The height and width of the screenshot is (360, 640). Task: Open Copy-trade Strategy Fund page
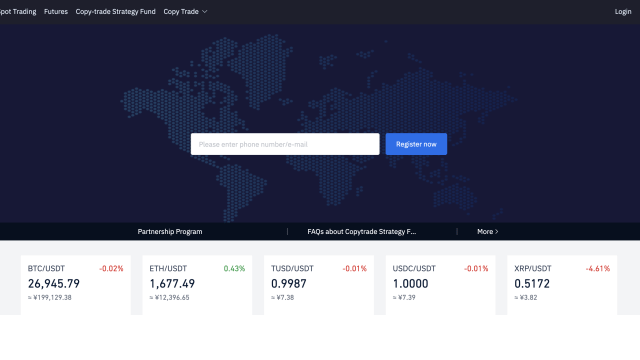116,11
